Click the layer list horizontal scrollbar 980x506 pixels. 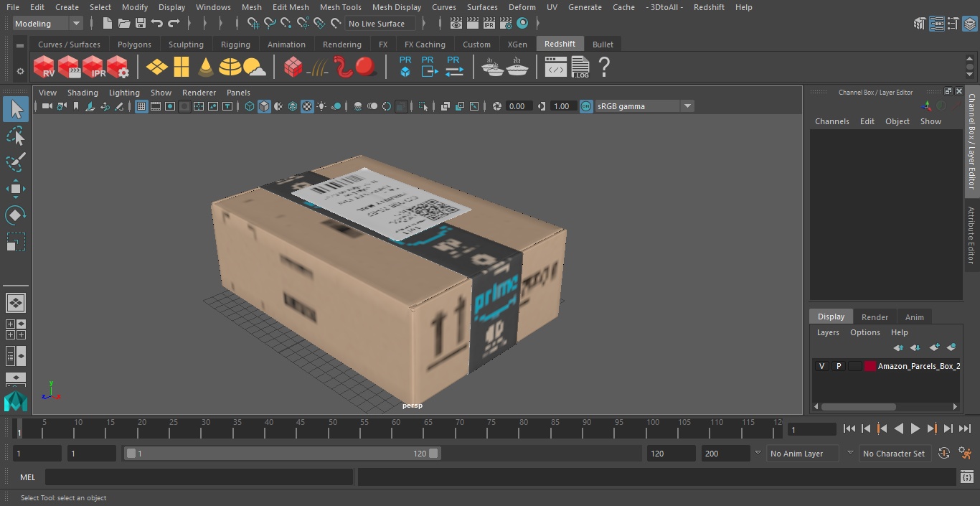click(x=858, y=406)
